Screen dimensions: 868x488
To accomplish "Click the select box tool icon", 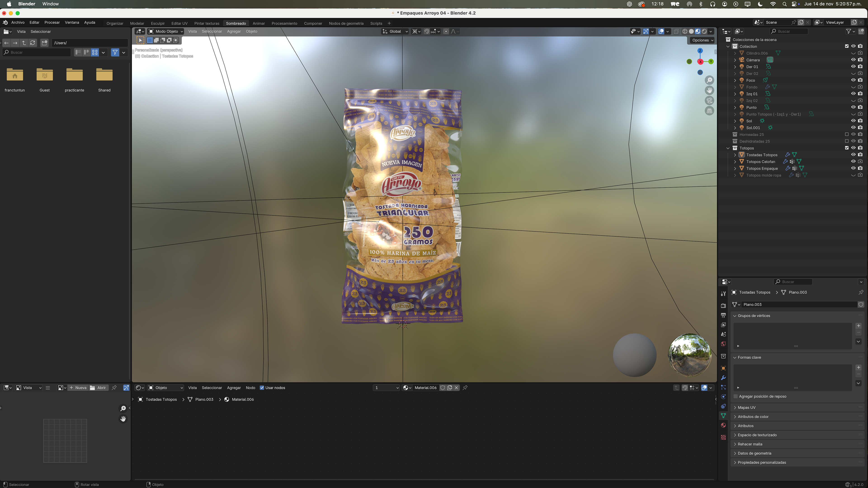I will [140, 40].
